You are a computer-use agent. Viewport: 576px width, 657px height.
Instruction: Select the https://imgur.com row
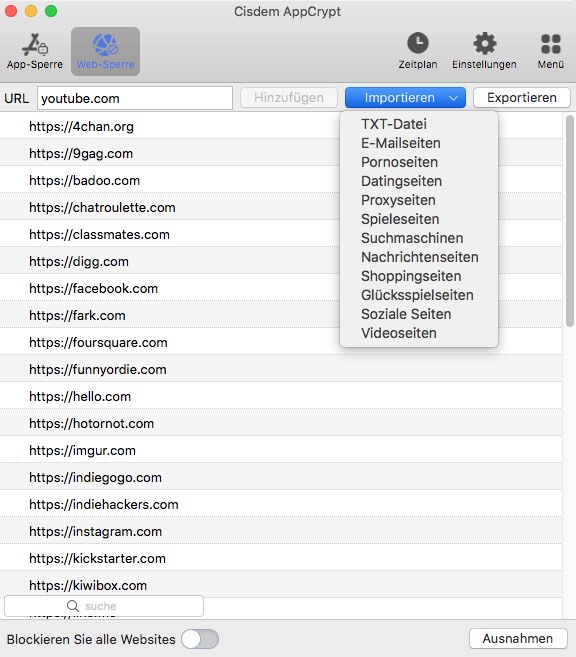pyautogui.click(x=281, y=450)
